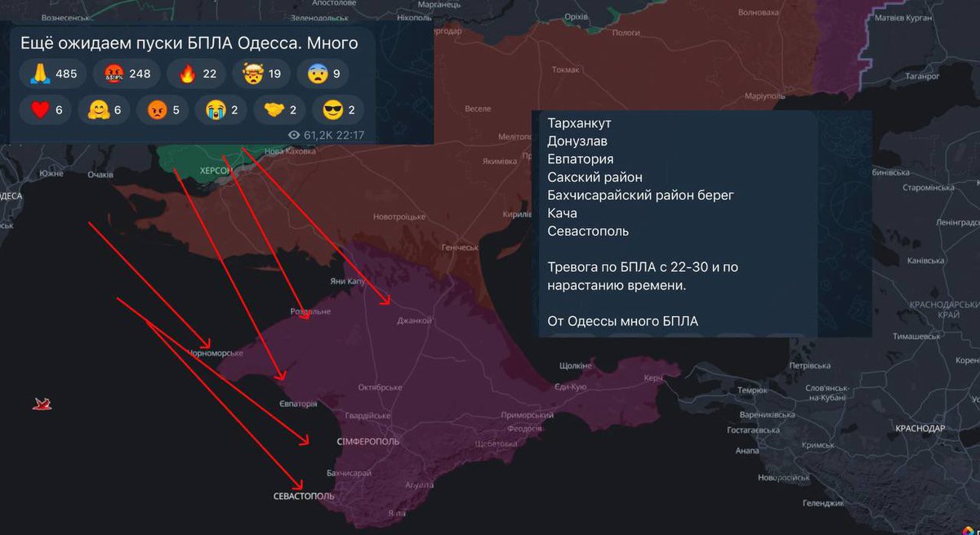The image size is (980, 535).
Task: Click 'Донузлав' in the list panel
Action: pos(577,141)
